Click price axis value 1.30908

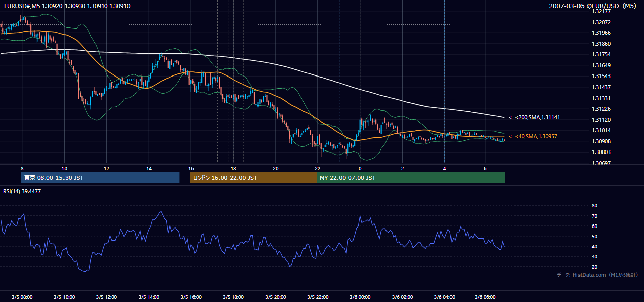tap(601, 141)
